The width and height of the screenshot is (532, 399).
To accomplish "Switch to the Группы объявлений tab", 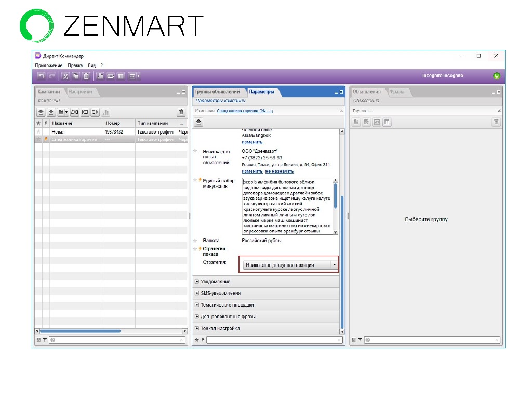I will click(x=217, y=91).
